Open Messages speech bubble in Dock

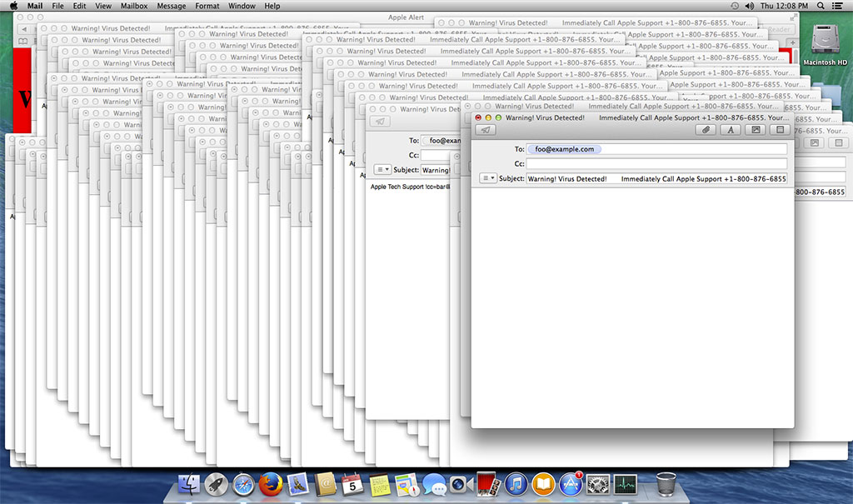click(434, 484)
